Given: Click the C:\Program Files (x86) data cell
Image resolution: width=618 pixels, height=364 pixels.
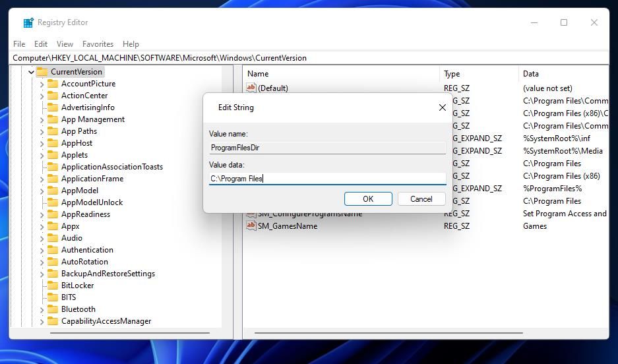Looking at the screenshot, I should (561, 176).
